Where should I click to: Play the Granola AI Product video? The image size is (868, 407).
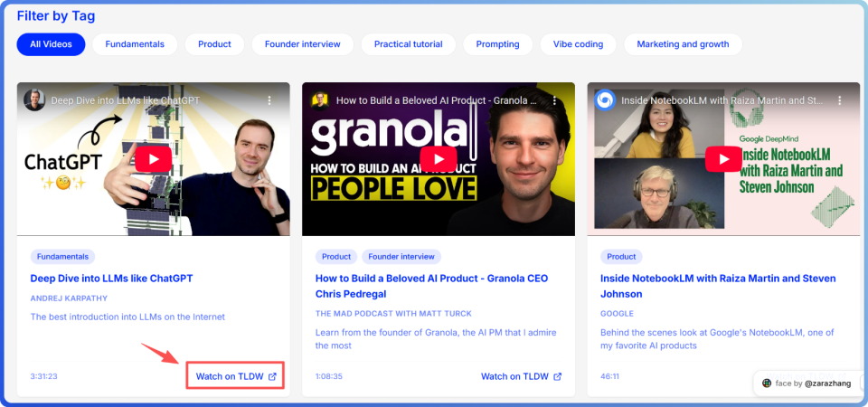439,159
